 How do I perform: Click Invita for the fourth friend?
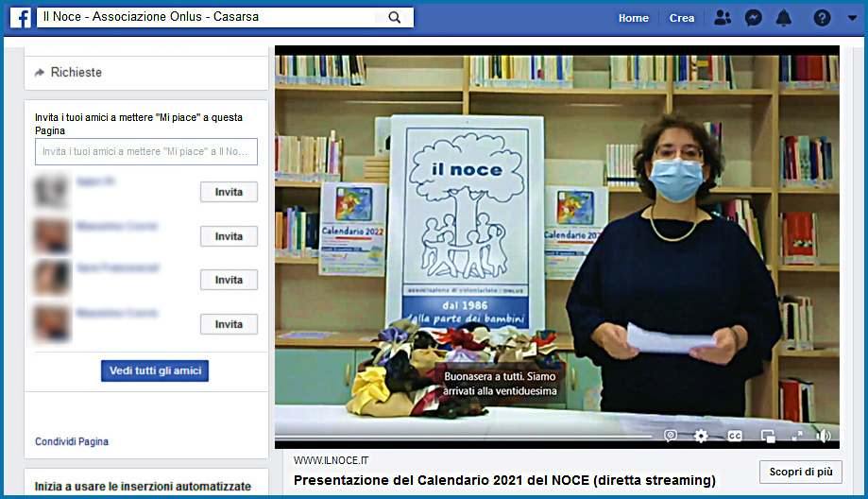229,324
